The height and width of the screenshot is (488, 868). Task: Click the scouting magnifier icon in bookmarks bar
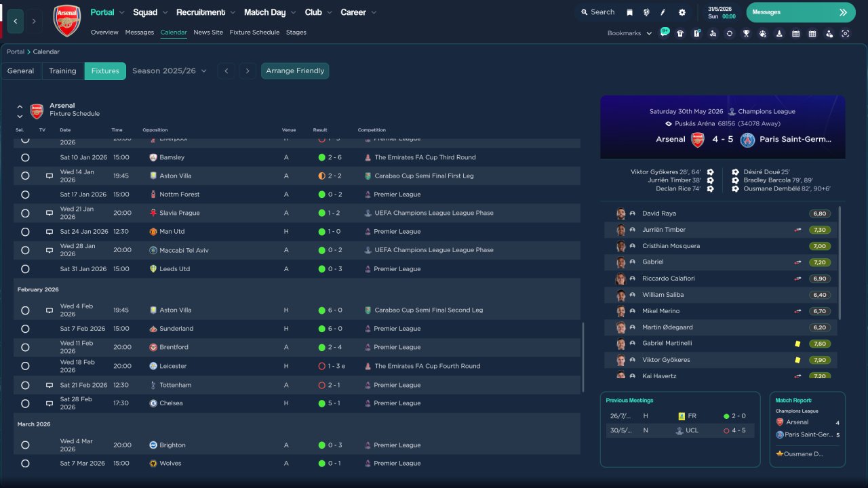click(713, 33)
